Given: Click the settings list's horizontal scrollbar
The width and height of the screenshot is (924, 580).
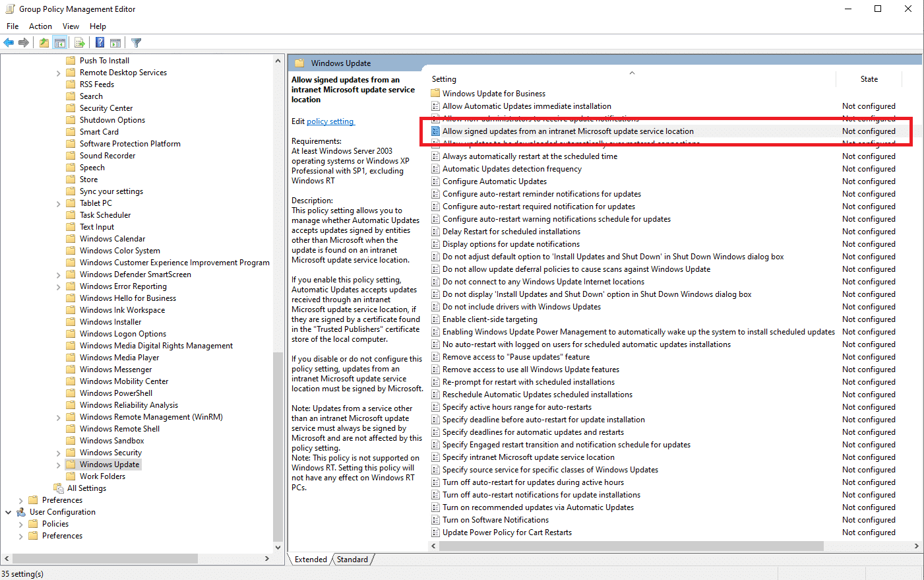Looking at the screenshot, I should click(631, 546).
